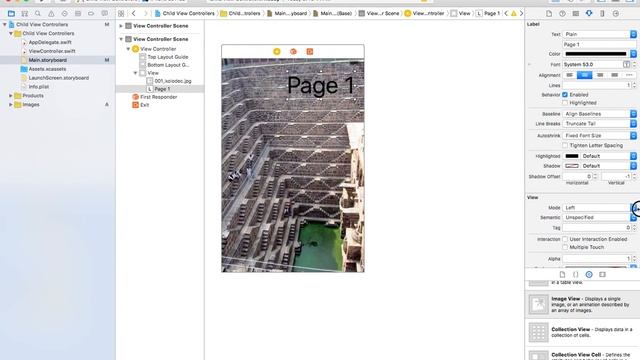
Task: Open the Text Plain dropdown
Action: [599, 34]
